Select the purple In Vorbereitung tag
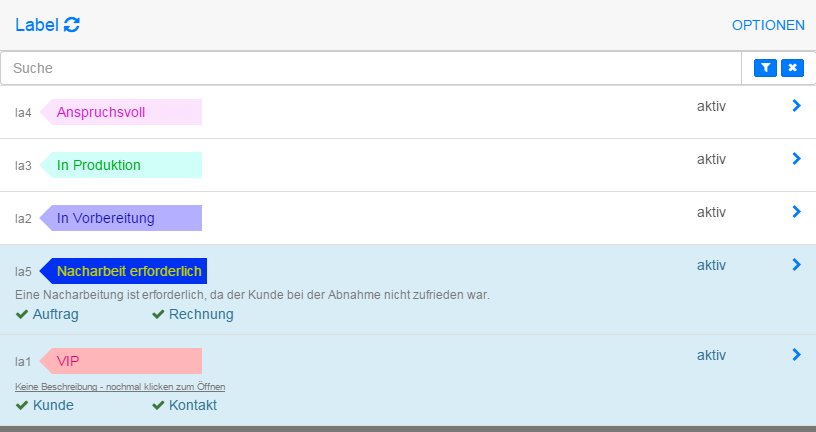Image resolution: width=816 pixels, height=432 pixels. (x=121, y=218)
